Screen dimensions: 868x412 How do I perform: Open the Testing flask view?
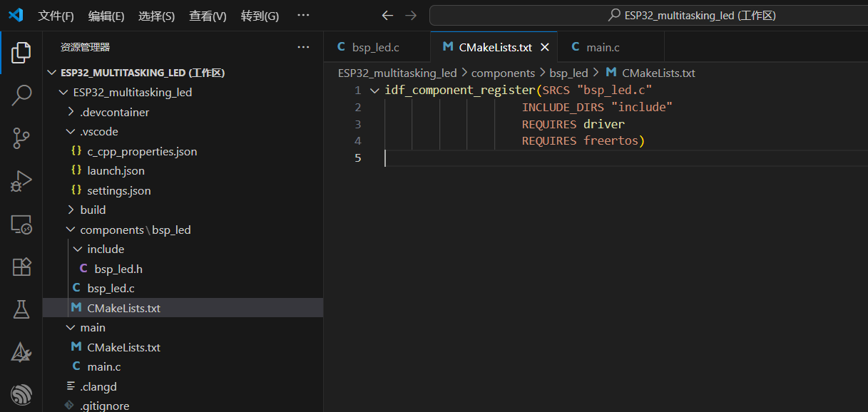click(x=21, y=309)
